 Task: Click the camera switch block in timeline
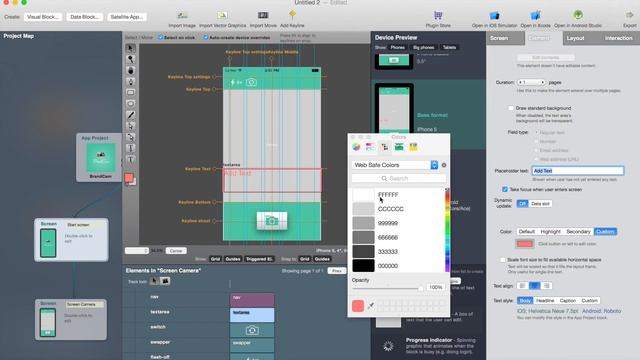252,330
